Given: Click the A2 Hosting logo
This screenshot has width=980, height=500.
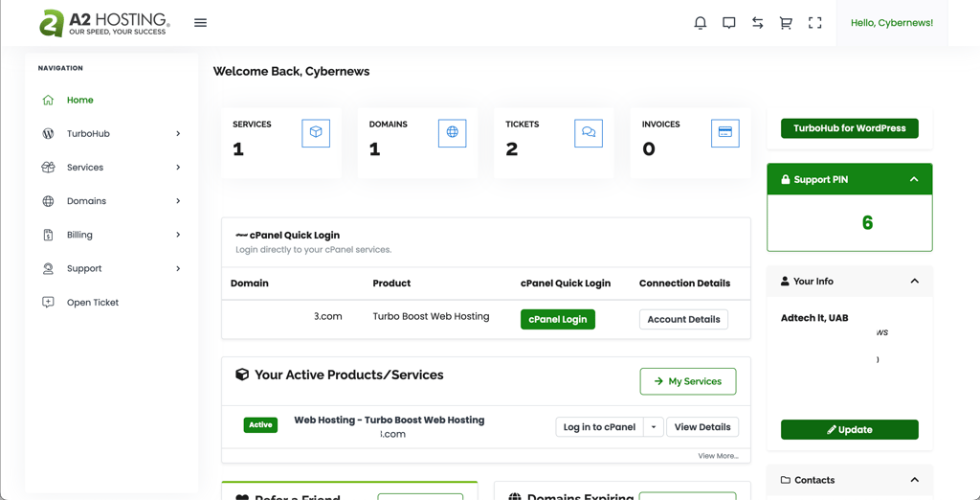Looking at the screenshot, I should pos(105,23).
